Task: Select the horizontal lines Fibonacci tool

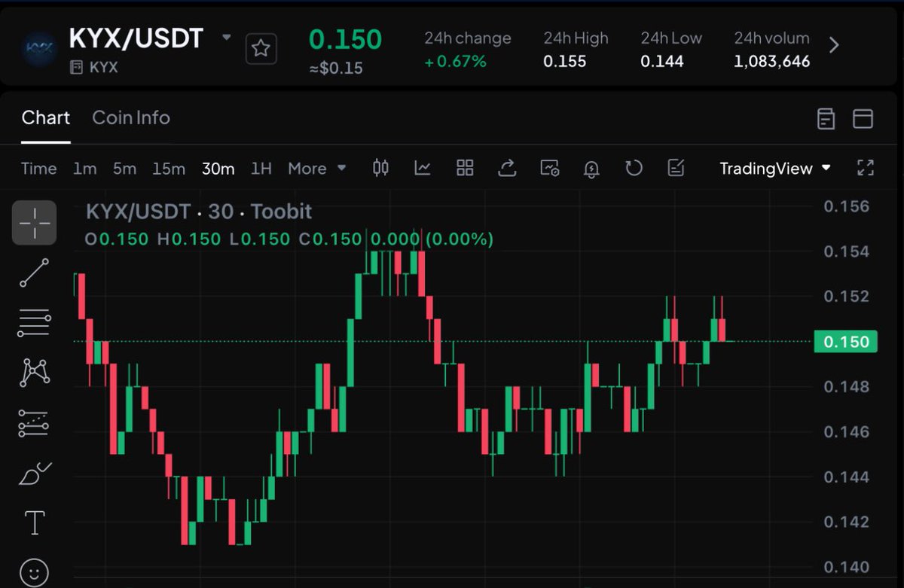Action: tap(34, 322)
